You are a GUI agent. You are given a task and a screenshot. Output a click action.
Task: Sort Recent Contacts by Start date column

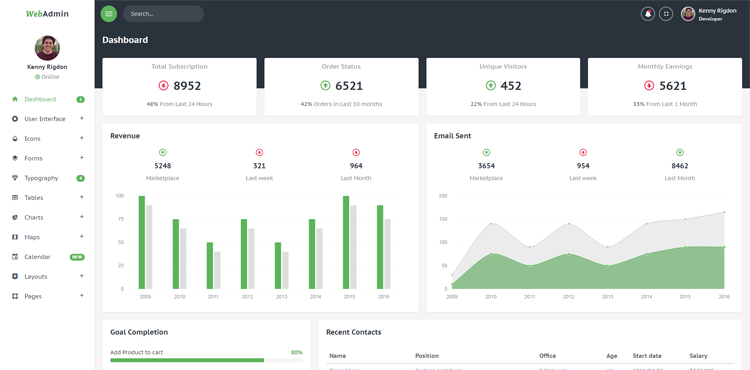(647, 356)
